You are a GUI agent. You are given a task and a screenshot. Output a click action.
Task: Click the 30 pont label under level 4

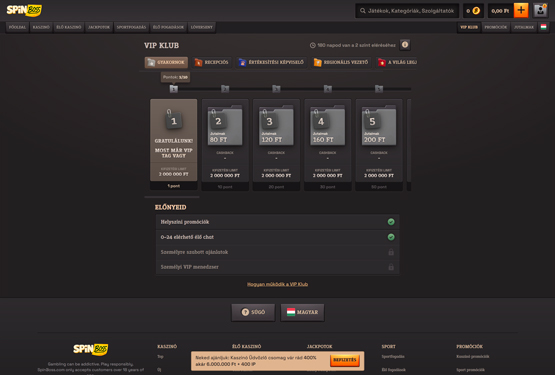click(327, 187)
